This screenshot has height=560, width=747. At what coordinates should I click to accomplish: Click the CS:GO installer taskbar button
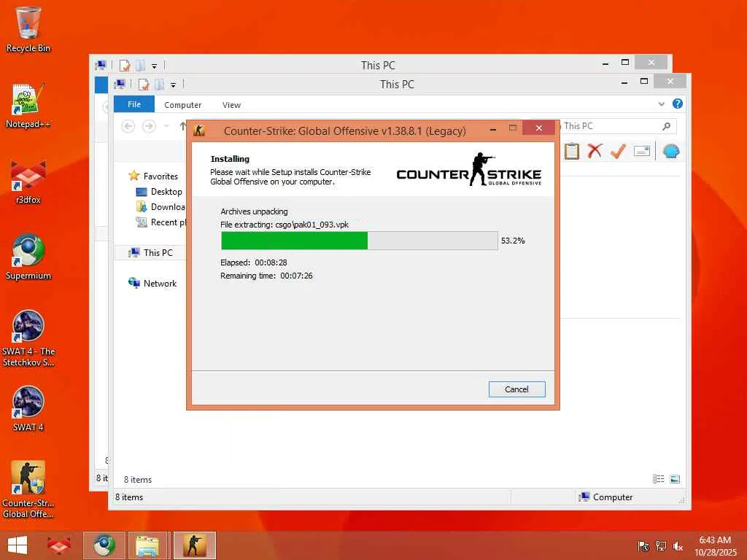[x=194, y=545]
